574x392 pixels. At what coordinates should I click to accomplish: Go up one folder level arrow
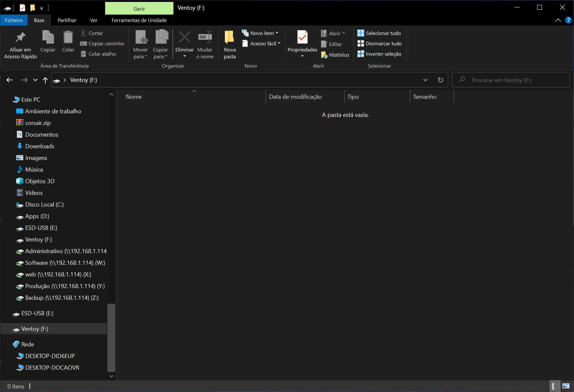click(x=45, y=80)
